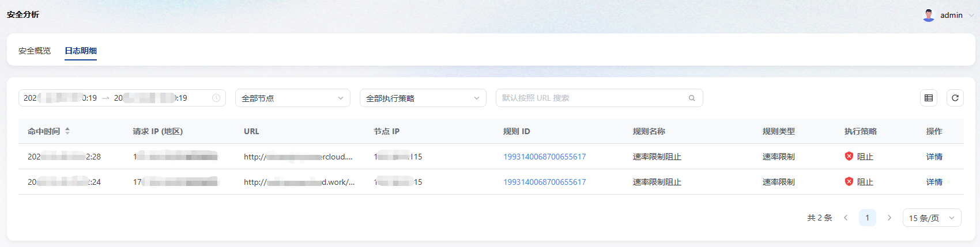The image size is (980, 247).
Task: Go to the next page arrow
Action: pyautogui.click(x=889, y=218)
